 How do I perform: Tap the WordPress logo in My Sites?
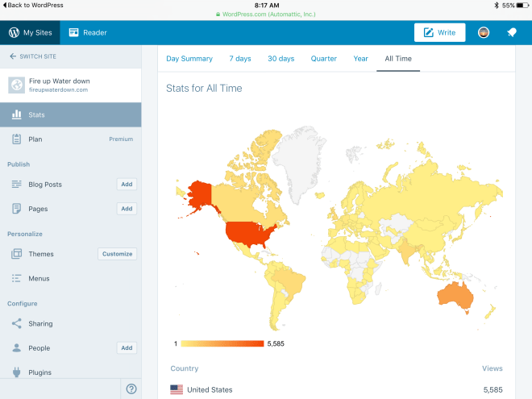pos(14,32)
